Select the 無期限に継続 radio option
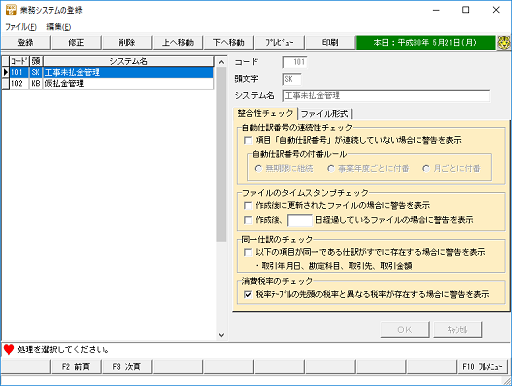This screenshot has width=512, height=386. tap(258, 169)
